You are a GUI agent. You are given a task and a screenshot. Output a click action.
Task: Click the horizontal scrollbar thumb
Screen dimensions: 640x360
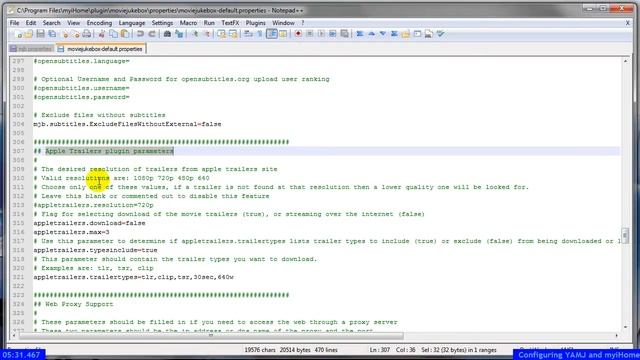click(x=211, y=336)
